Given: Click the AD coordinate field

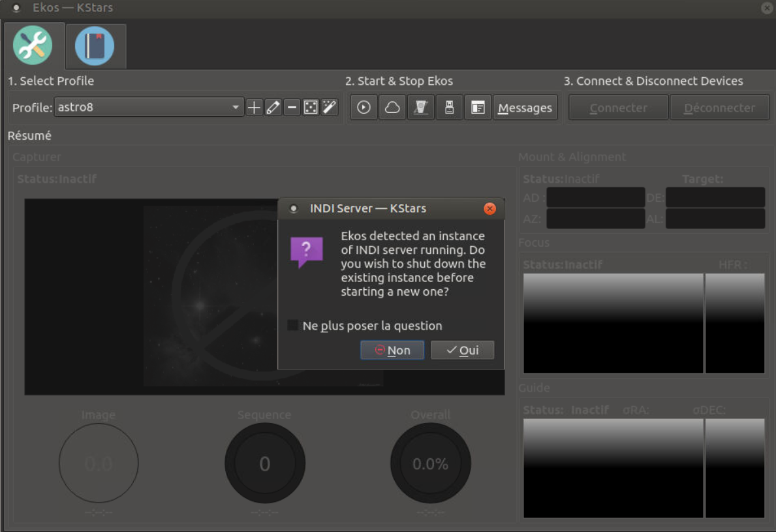Looking at the screenshot, I should coord(595,197).
